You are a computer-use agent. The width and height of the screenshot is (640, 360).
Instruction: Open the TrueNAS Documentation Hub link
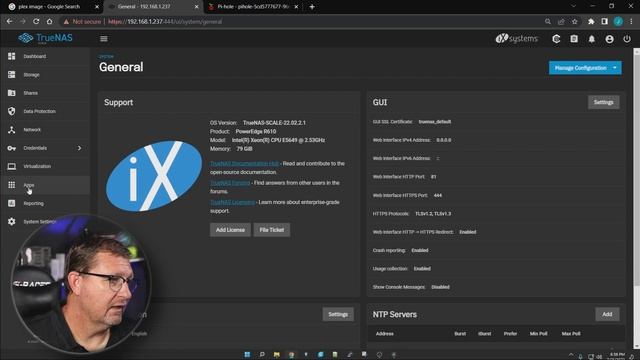coord(244,163)
